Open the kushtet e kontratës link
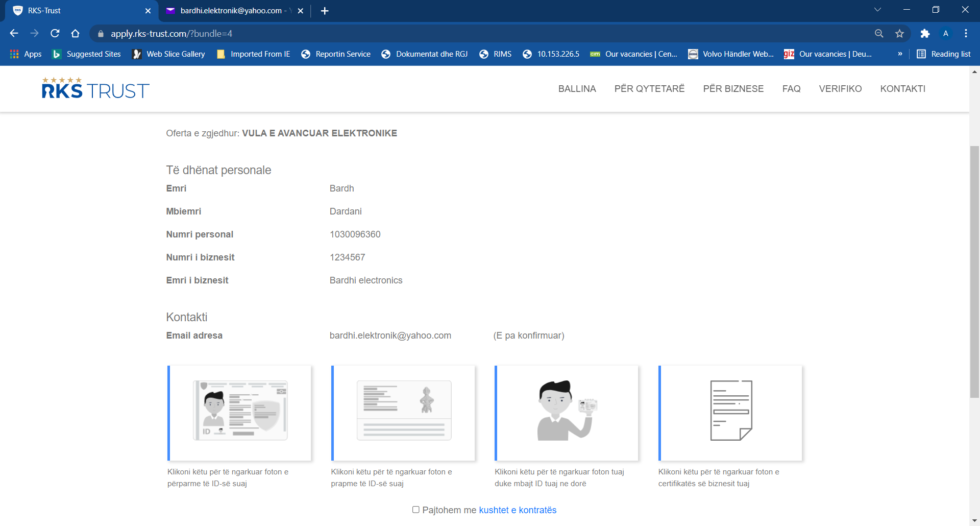Screen dimensions: 980x526 coord(518,510)
